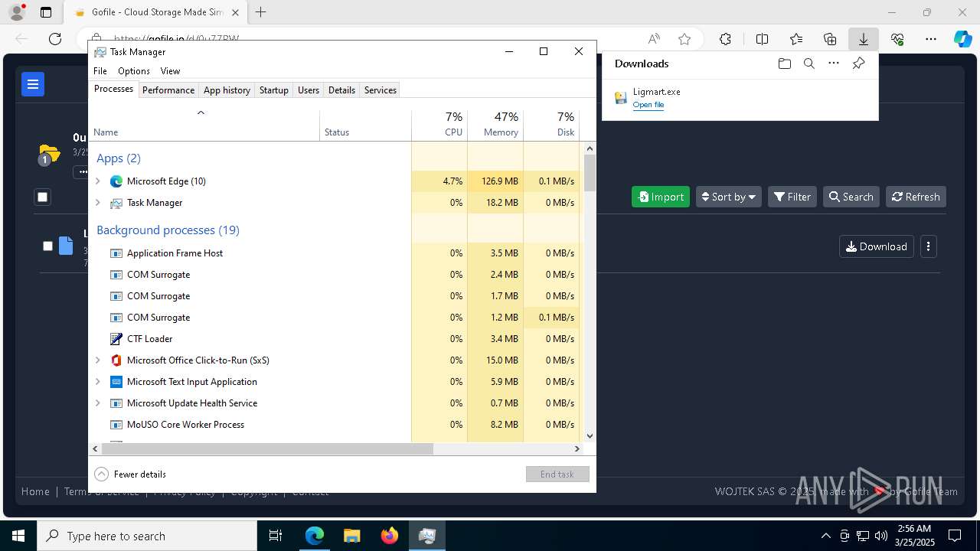Open Task View on taskbar

coord(276,536)
